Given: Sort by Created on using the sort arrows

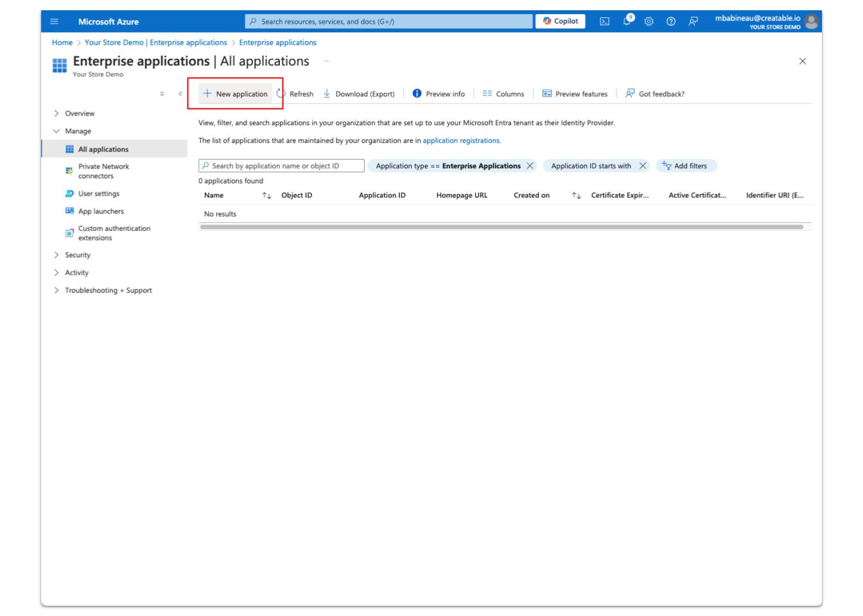Looking at the screenshot, I should [x=576, y=196].
